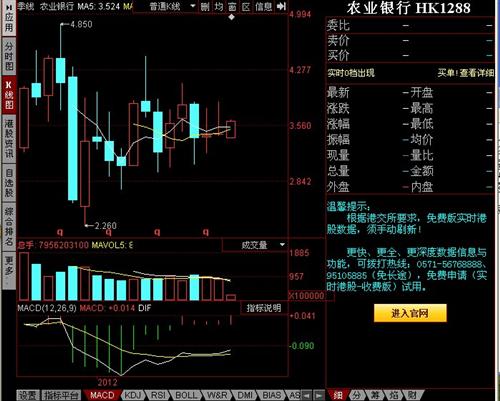Select the K线图 sidebar tab
This screenshot has width=500, height=401.
[x=9, y=94]
